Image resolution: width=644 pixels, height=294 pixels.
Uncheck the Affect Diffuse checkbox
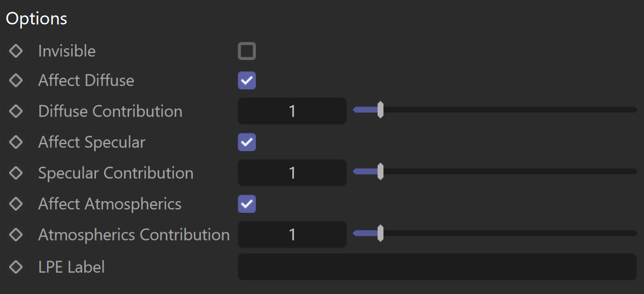click(247, 81)
